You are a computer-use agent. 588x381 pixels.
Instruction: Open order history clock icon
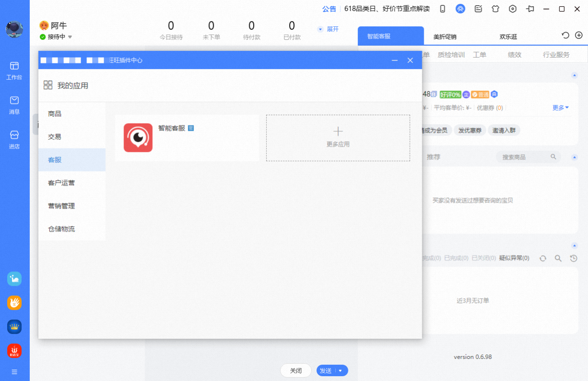(x=574, y=258)
